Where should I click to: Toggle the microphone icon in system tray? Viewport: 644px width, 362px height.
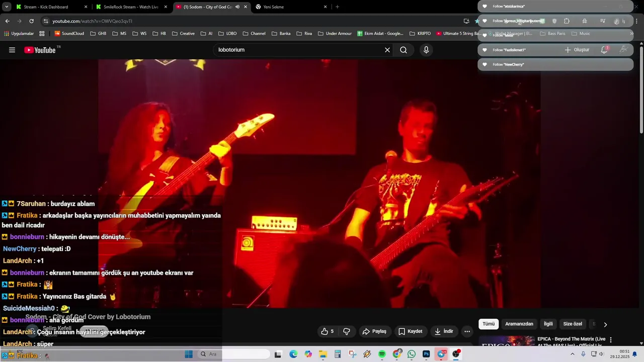[583, 354]
